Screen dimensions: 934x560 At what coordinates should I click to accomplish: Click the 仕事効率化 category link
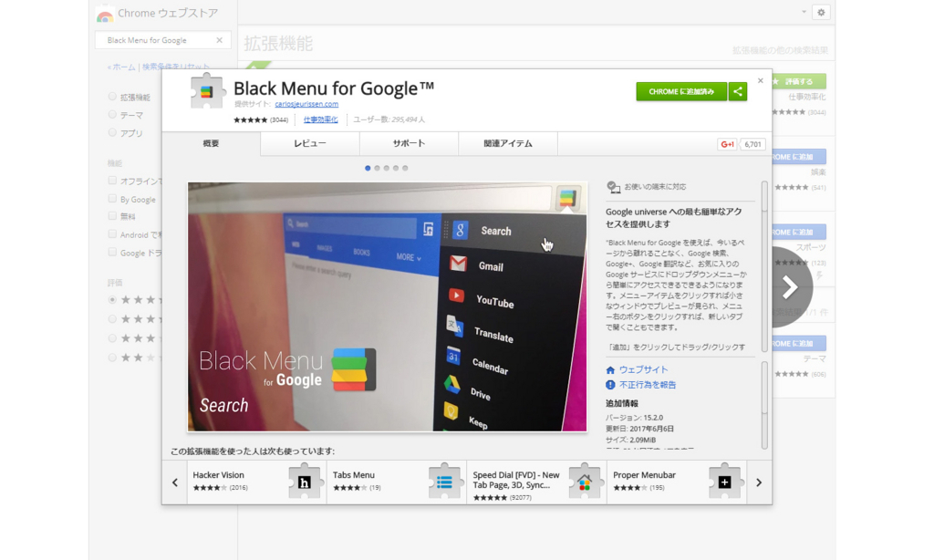(320, 119)
